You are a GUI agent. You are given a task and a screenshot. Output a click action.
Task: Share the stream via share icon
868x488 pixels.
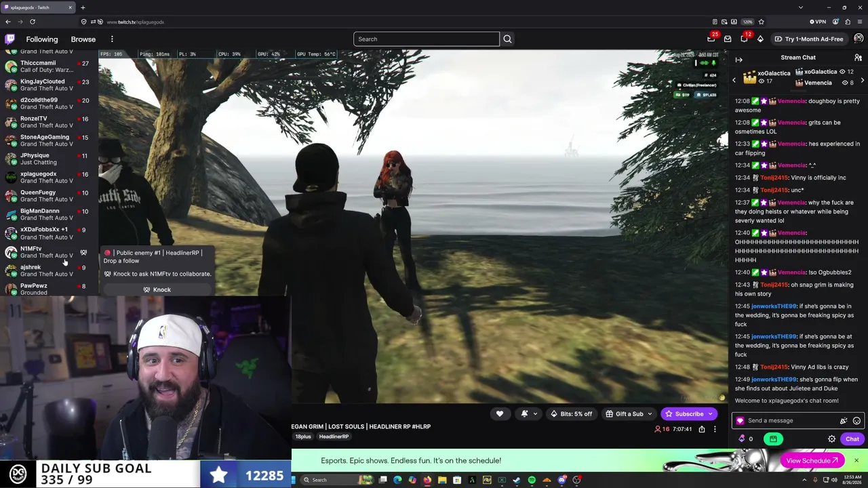[x=702, y=429]
